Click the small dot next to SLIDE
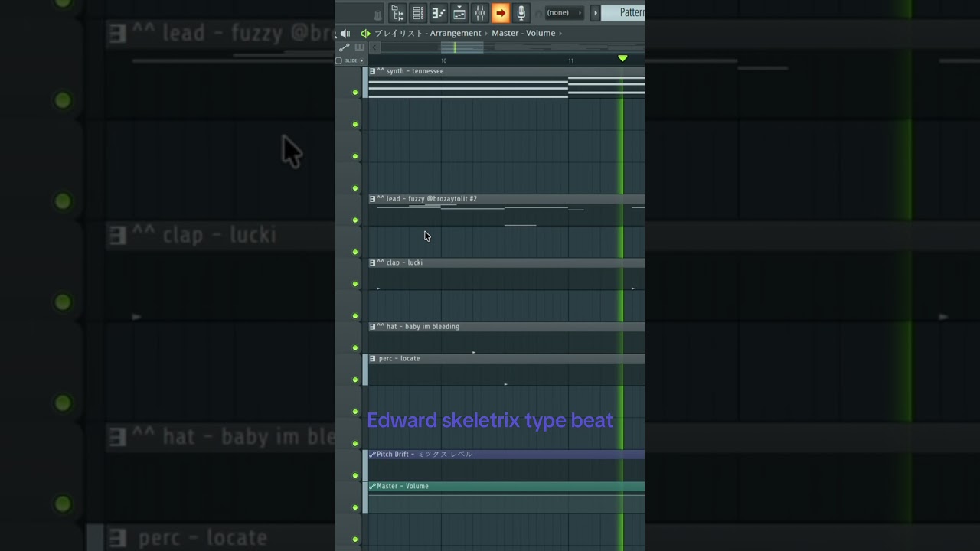 pos(361,60)
